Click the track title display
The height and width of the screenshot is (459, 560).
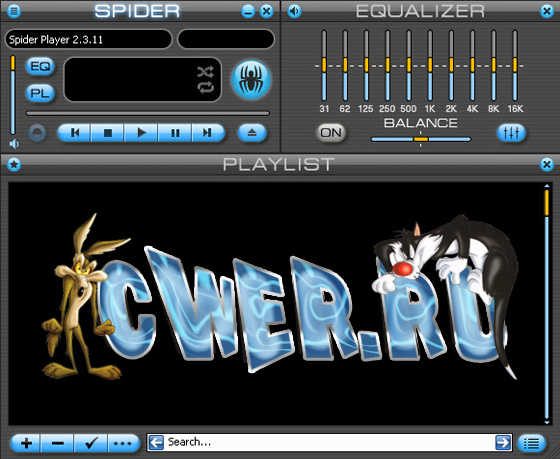point(89,39)
